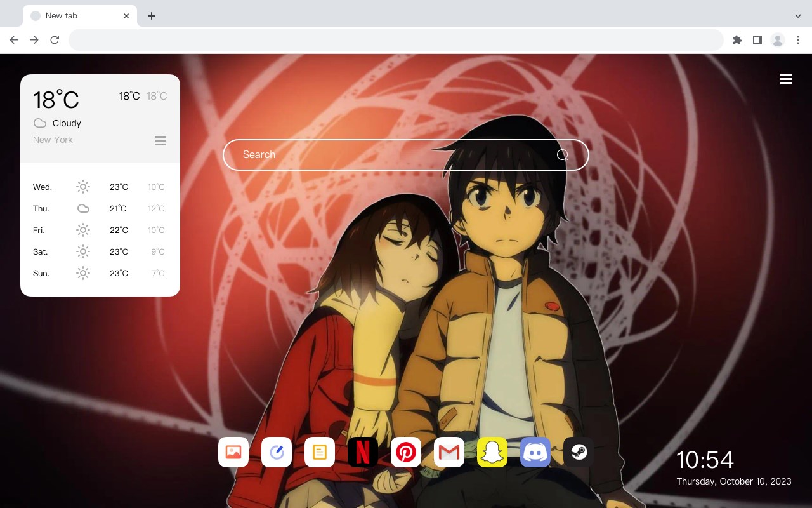
Task: Open a new tab with plus button
Action: pyautogui.click(x=151, y=16)
